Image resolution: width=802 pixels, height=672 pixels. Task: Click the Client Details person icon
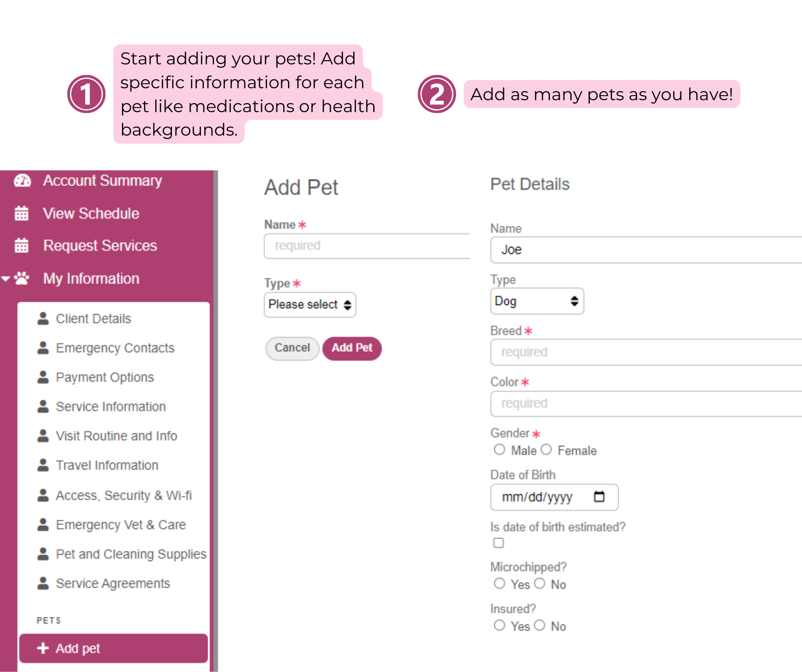tap(43, 318)
